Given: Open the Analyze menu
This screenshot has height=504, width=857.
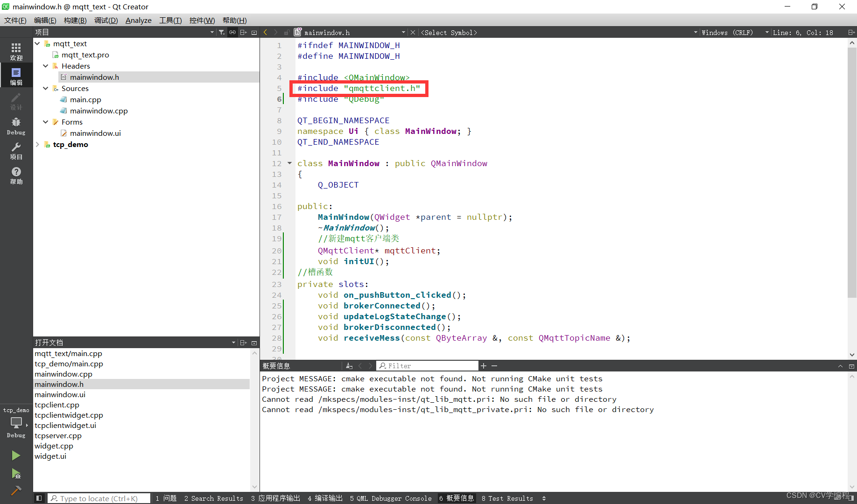Looking at the screenshot, I should [139, 20].
